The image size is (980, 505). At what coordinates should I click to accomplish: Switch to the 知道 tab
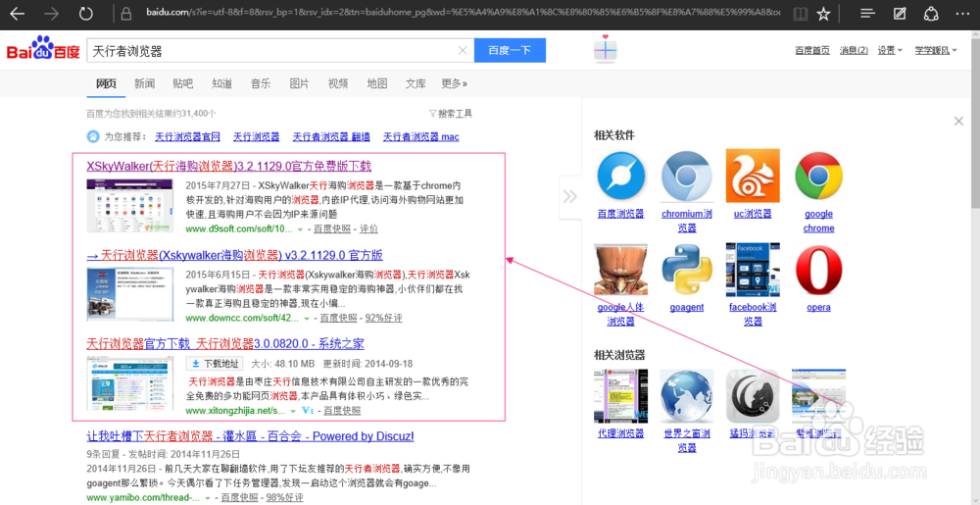pyautogui.click(x=221, y=83)
